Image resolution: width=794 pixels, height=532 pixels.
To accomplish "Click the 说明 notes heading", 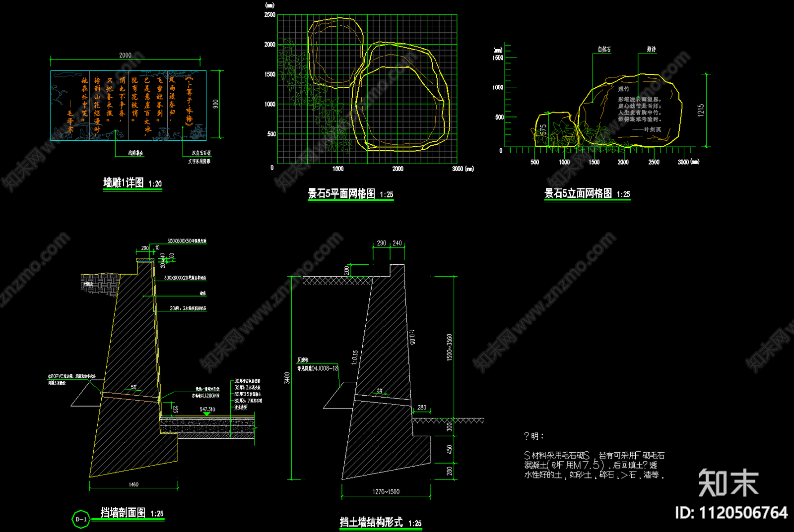I will click(x=534, y=436).
